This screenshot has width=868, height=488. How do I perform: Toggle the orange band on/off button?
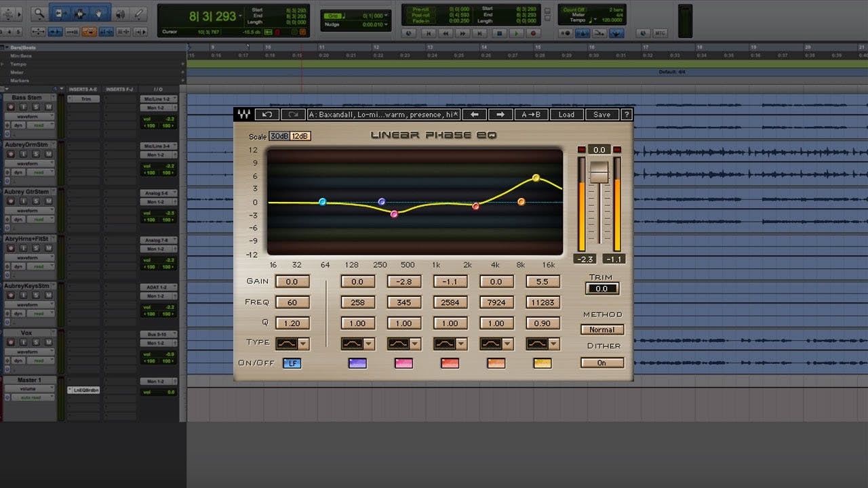click(x=496, y=363)
